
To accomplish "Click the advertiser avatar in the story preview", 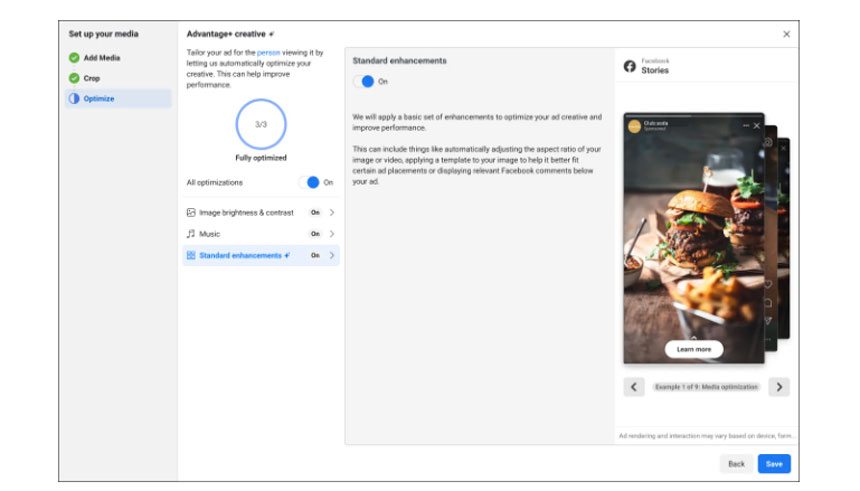I will (x=635, y=126).
